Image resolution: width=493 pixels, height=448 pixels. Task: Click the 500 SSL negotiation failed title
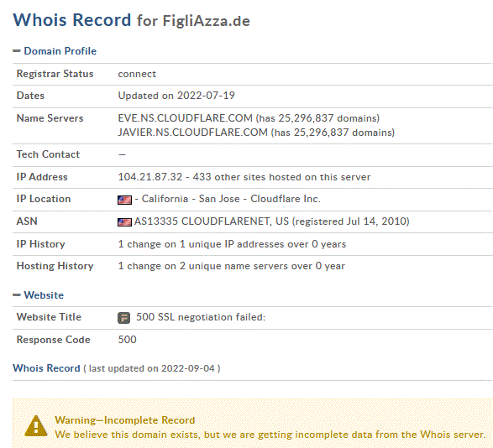(201, 317)
